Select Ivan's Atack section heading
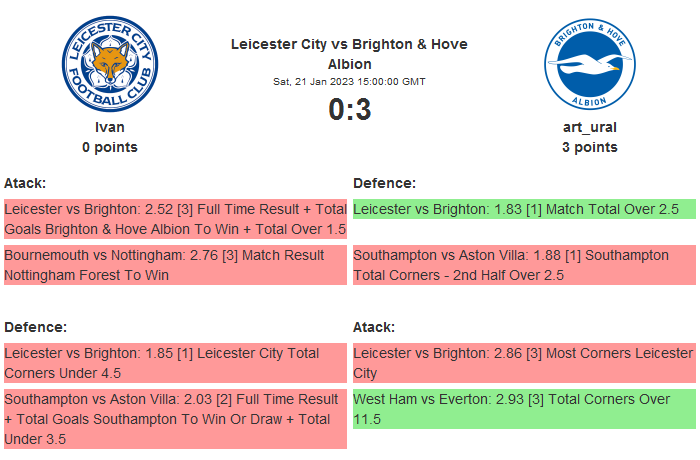Screen dimensions: 700x460 coord(26,183)
